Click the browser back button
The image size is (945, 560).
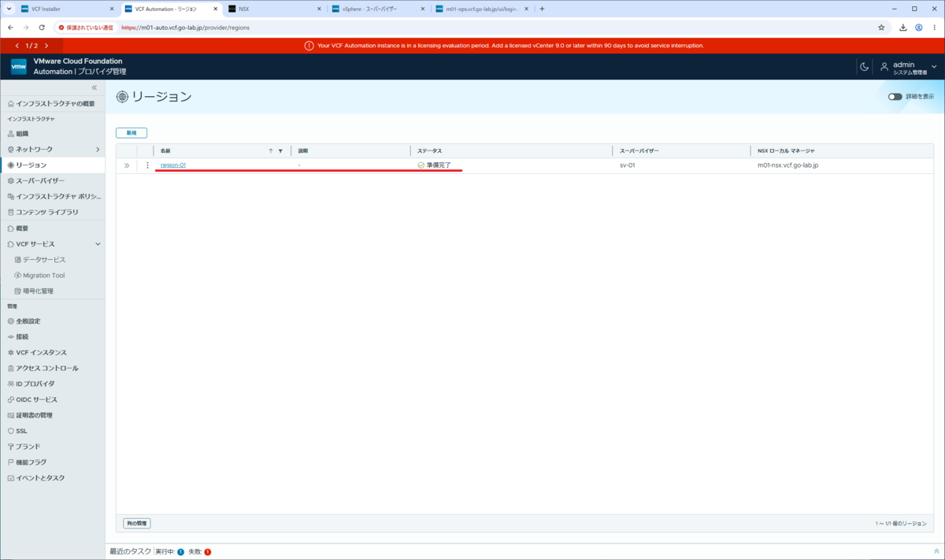click(10, 27)
